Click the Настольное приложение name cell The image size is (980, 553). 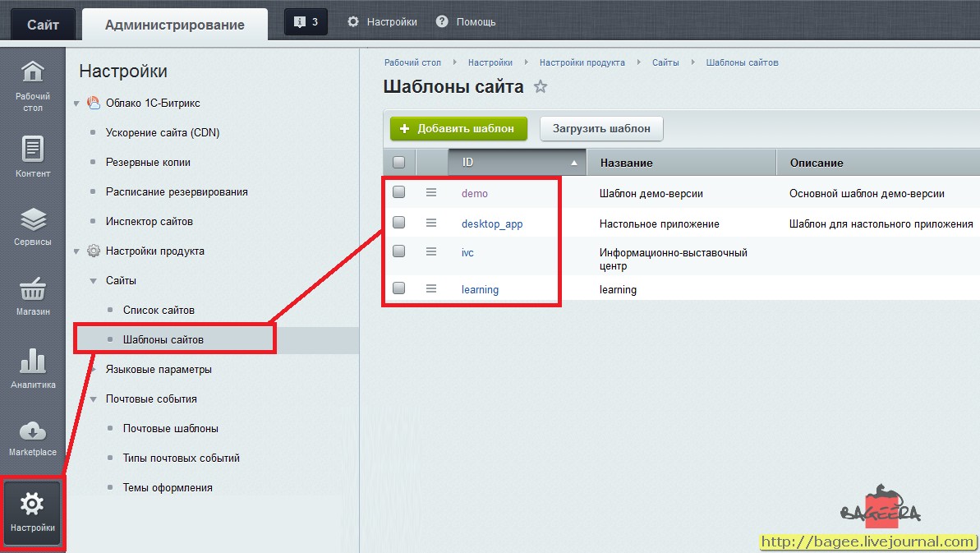660,224
